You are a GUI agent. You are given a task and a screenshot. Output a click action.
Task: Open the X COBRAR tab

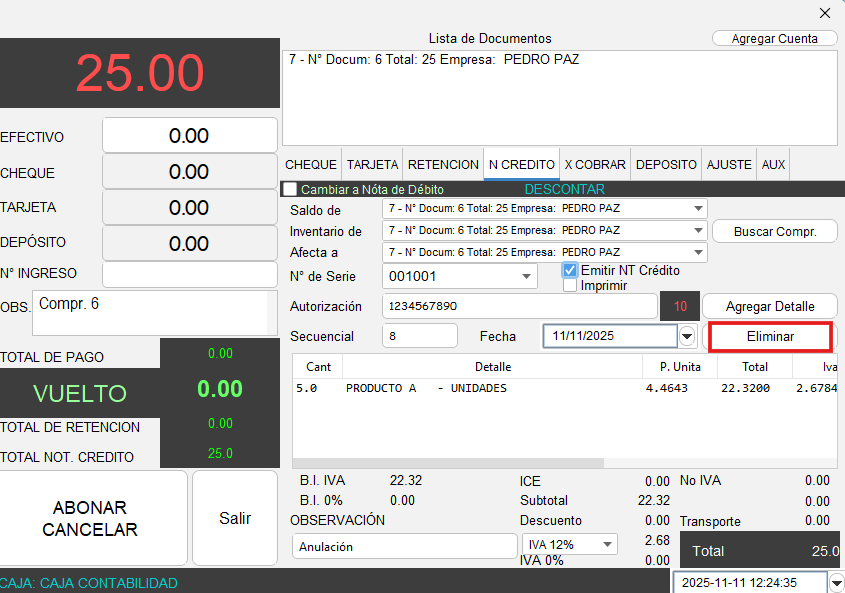tap(595, 165)
